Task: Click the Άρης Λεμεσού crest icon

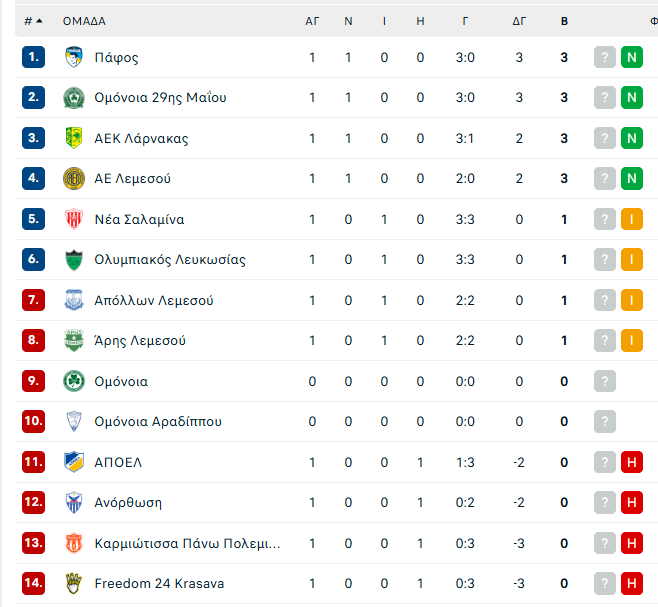Action: (74, 340)
